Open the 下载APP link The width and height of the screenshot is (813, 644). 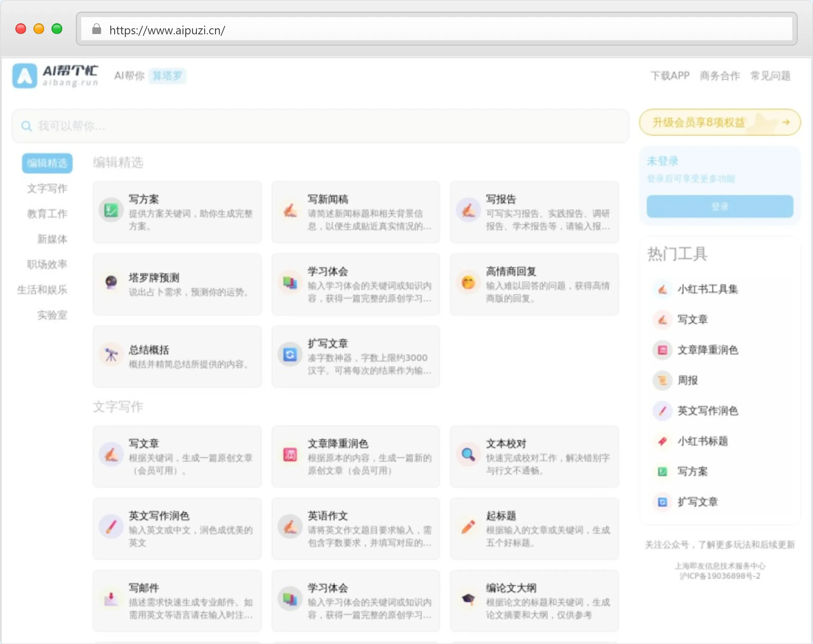click(x=670, y=76)
